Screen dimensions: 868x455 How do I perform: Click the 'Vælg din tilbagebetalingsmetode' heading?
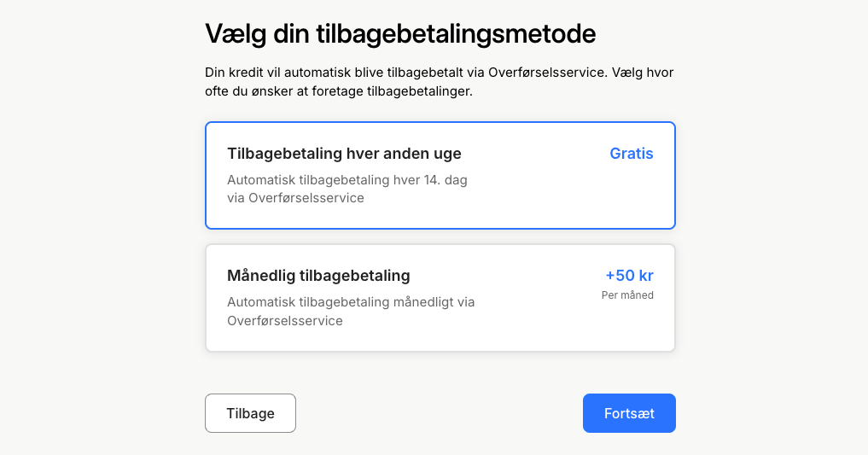[400, 34]
